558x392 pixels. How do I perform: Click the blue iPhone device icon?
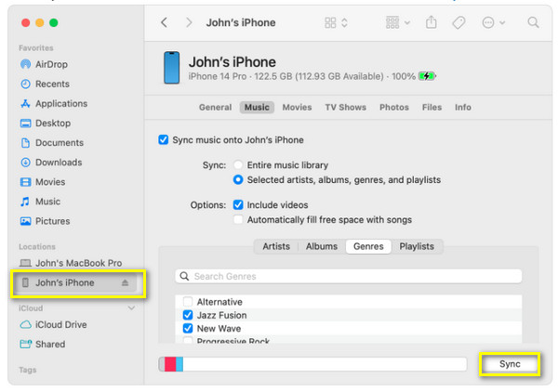(x=171, y=68)
